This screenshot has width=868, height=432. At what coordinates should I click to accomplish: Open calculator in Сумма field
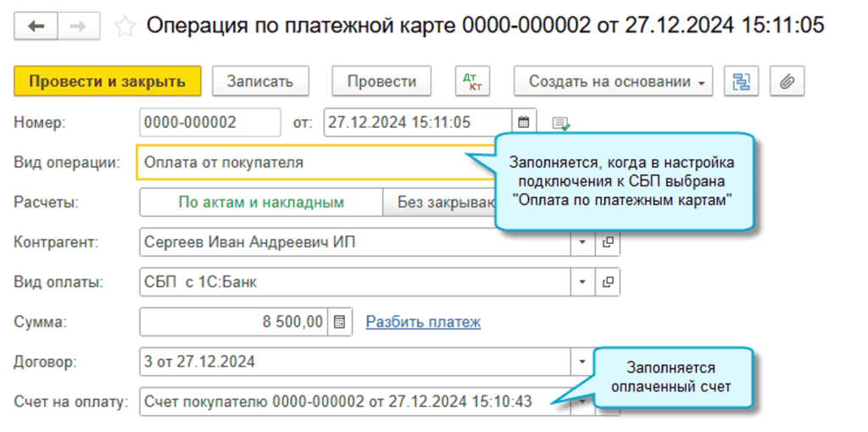[339, 322]
